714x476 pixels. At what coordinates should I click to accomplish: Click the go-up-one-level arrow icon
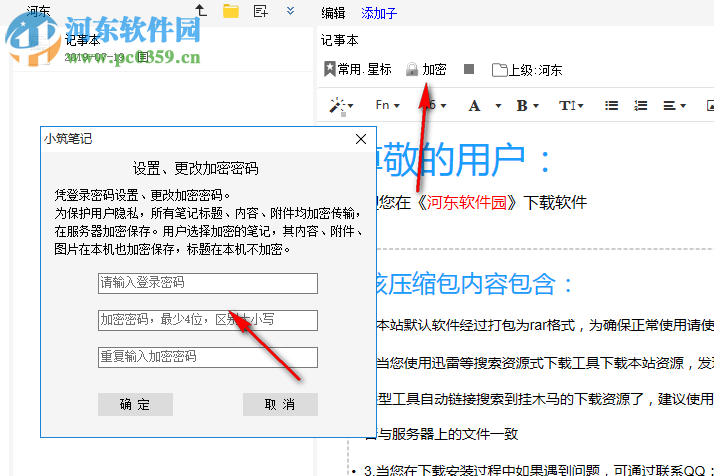point(201,10)
